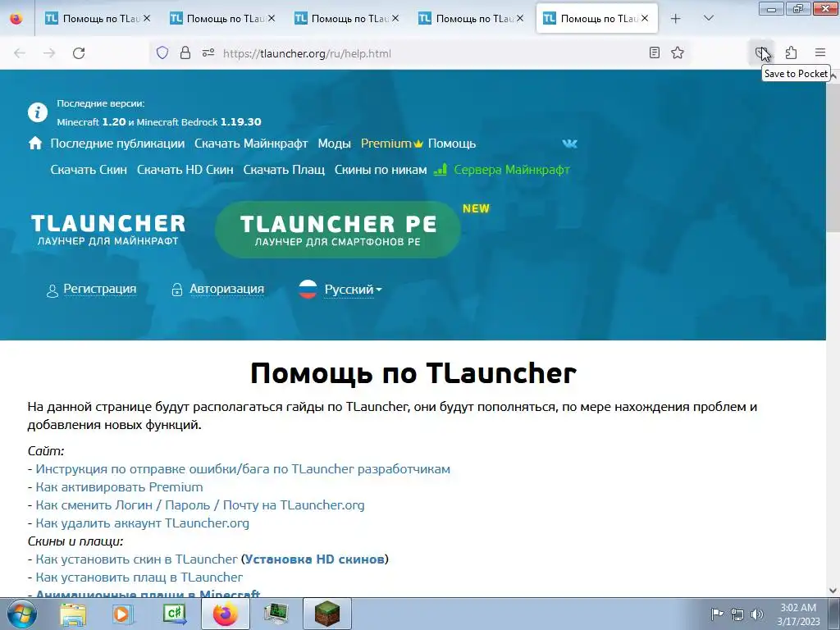Click the Minecraft grass block taskbar icon
Viewport: 840px width, 630px height.
[x=326, y=614]
